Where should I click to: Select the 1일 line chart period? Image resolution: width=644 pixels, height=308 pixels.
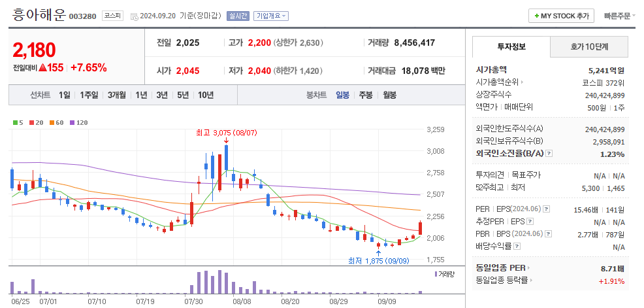pos(64,95)
